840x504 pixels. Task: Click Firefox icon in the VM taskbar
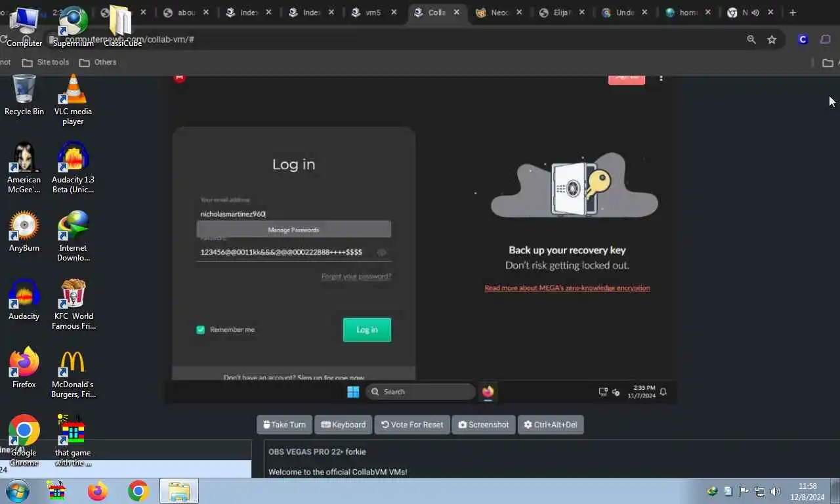pos(488,392)
